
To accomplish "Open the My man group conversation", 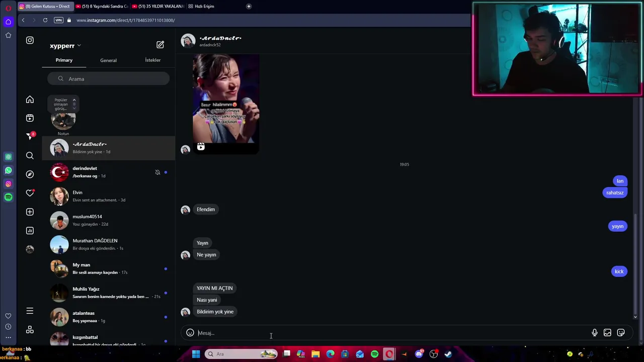I will 109,268.
